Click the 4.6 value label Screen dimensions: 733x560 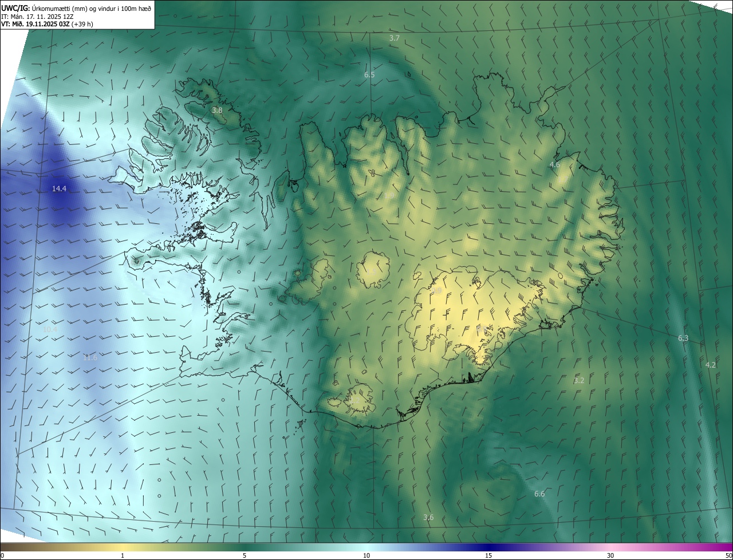tap(554, 164)
